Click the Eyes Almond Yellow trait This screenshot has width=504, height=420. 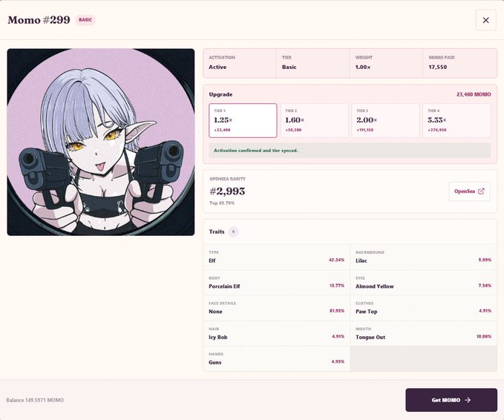click(423, 283)
